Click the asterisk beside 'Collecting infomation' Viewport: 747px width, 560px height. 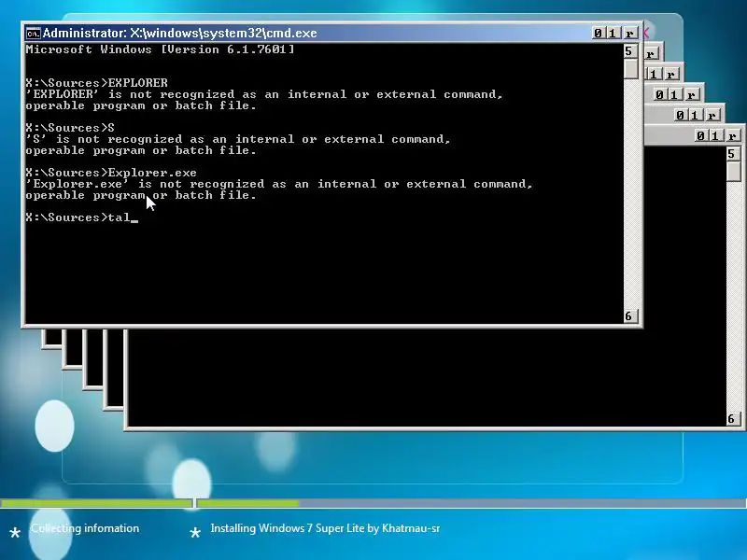[15, 533]
